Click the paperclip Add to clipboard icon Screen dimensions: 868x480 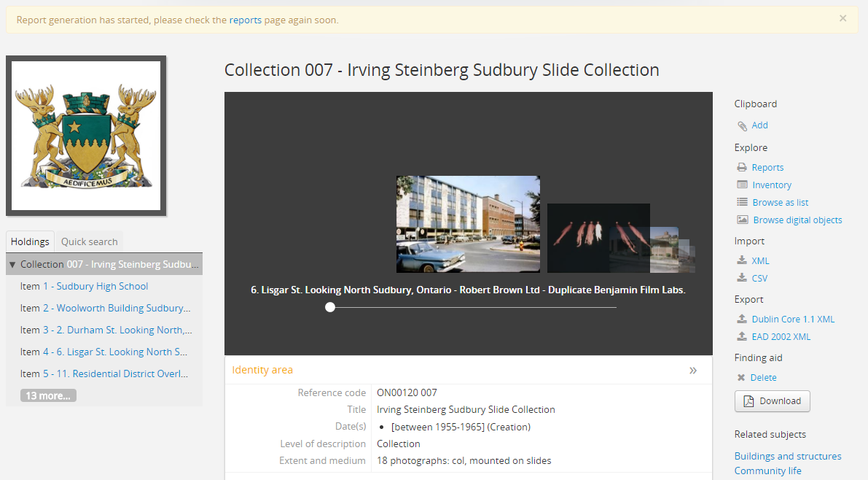pyautogui.click(x=742, y=126)
